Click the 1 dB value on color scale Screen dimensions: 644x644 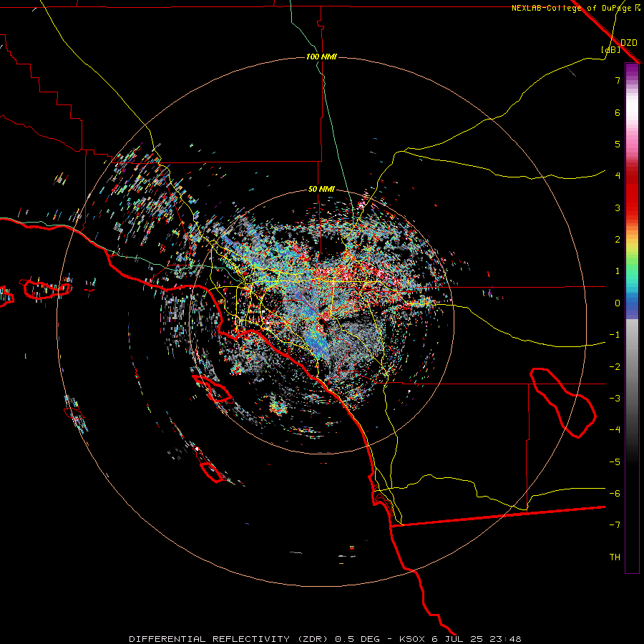618,271
